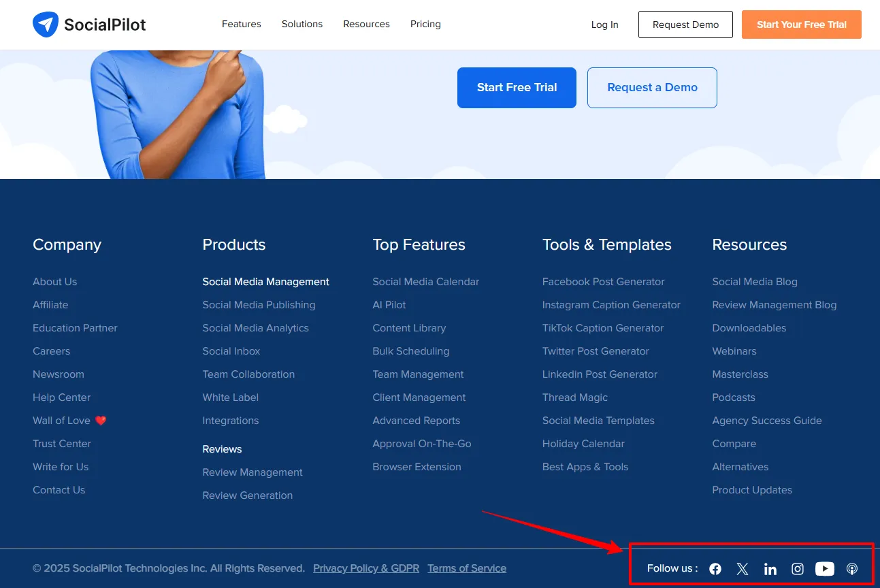This screenshot has height=588, width=880.
Task: Click Log In in the top menu
Action: (604, 24)
